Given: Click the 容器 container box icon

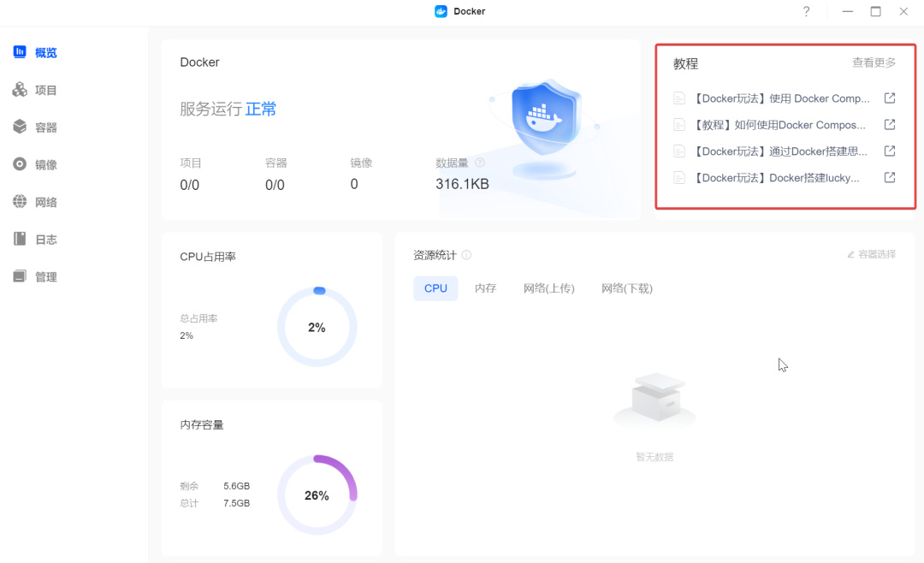Looking at the screenshot, I should pos(20,127).
